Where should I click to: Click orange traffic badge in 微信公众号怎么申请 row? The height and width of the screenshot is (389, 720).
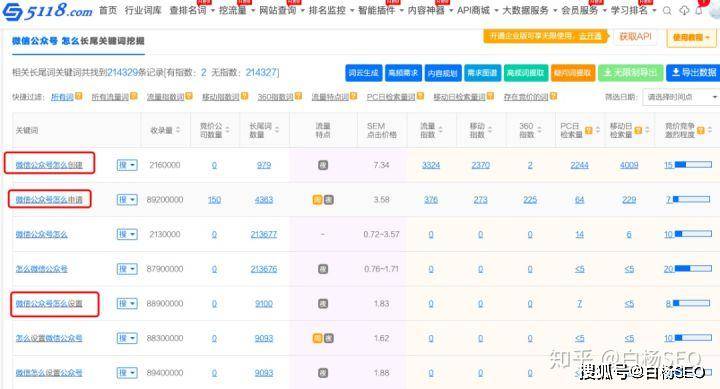pos(317,200)
